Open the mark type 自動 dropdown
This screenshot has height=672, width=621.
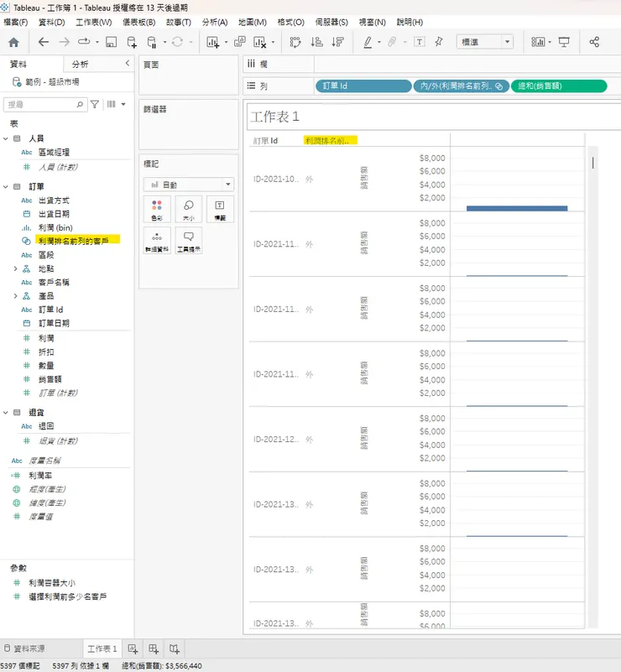coord(189,185)
